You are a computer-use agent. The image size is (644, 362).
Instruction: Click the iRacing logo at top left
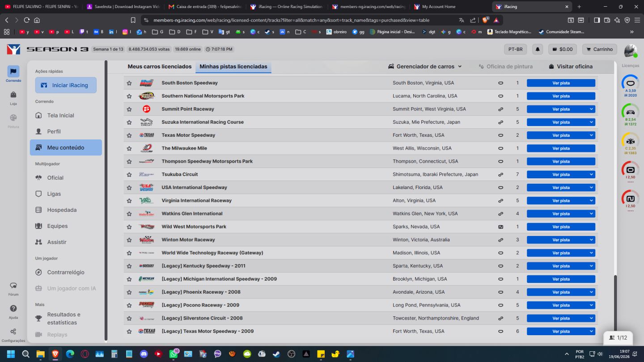(13, 49)
